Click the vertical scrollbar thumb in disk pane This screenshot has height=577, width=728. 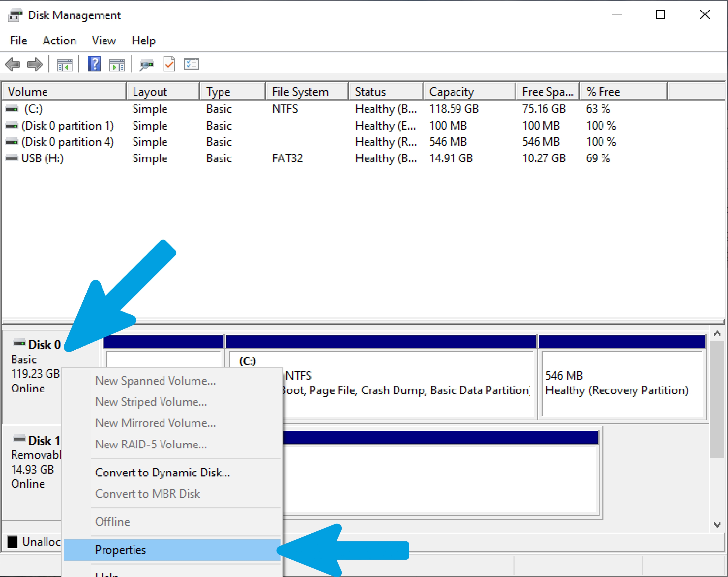pyautogui.click(x=717, y=400)
